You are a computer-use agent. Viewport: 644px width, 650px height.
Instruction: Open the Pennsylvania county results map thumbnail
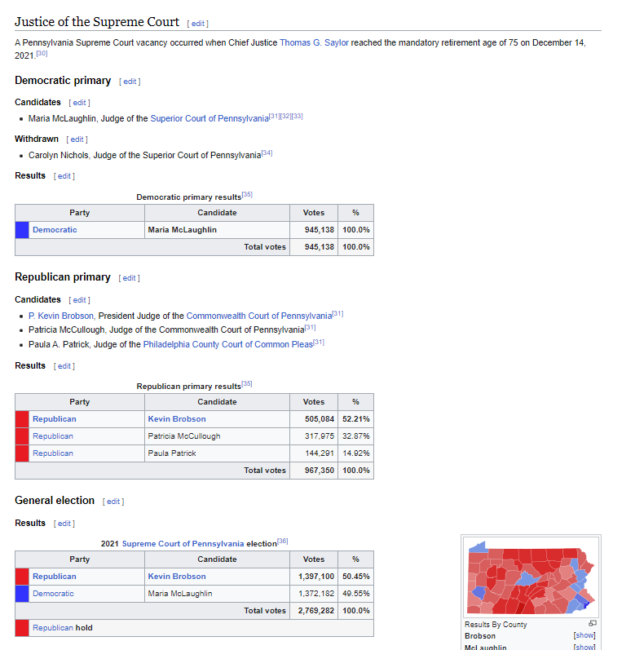coord(531,577)
